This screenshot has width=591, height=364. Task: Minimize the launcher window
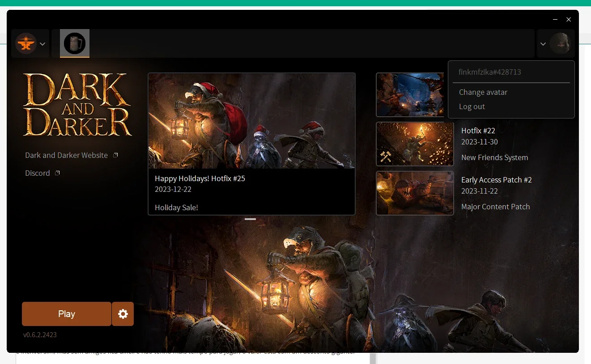(x=555, y=20)
